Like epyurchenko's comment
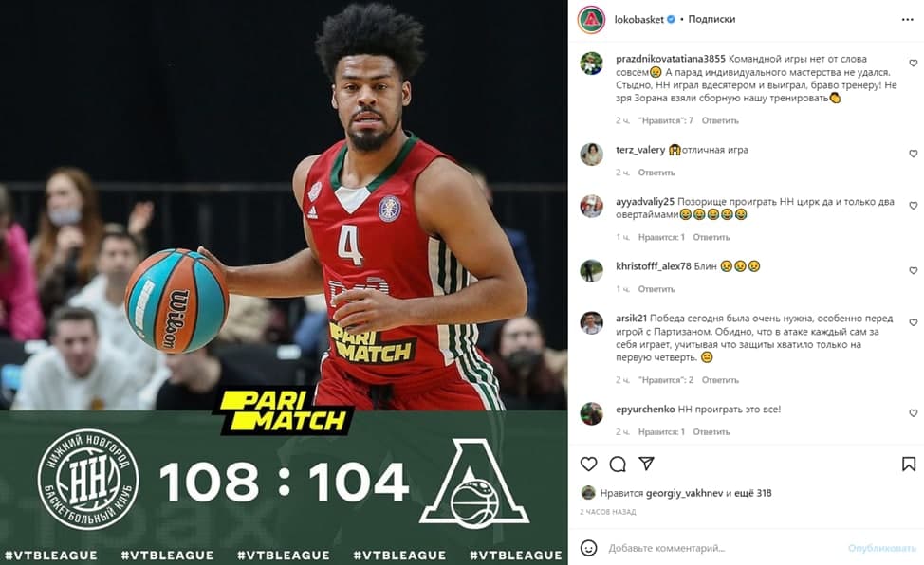This screenshot has height=565, width=924. pos(913,413)
